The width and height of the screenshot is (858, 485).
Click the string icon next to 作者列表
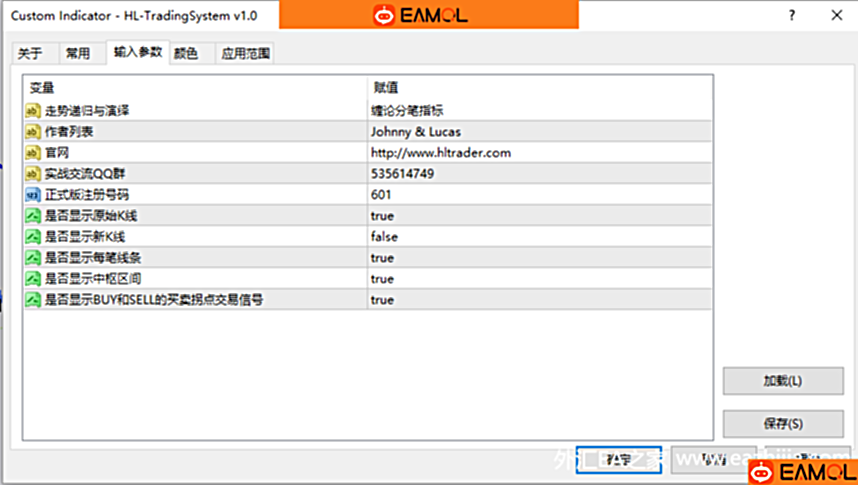[x=32, y=132]
